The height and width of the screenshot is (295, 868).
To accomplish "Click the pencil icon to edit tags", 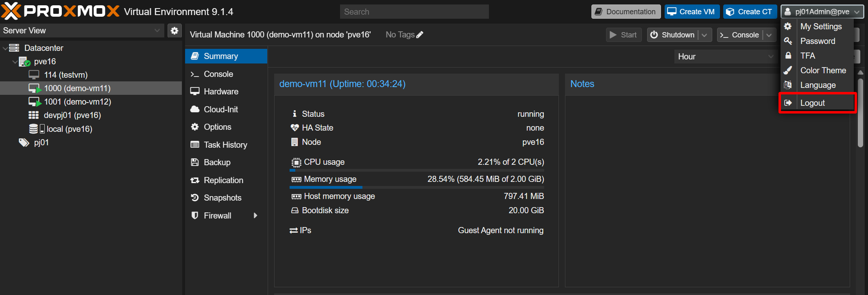I will tap(420, 35).
